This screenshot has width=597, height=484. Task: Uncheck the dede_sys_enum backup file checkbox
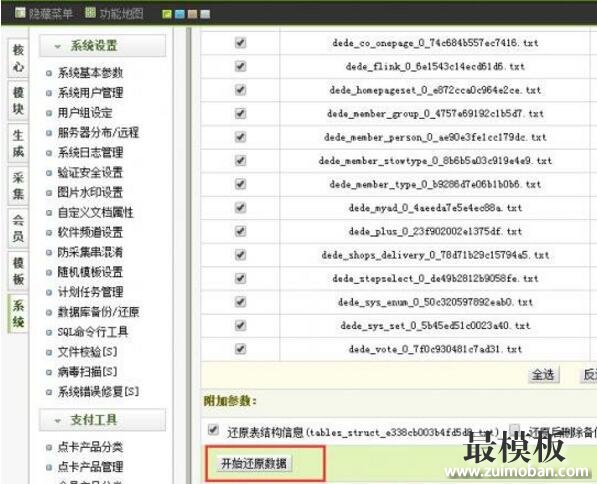tap(240, 302)
